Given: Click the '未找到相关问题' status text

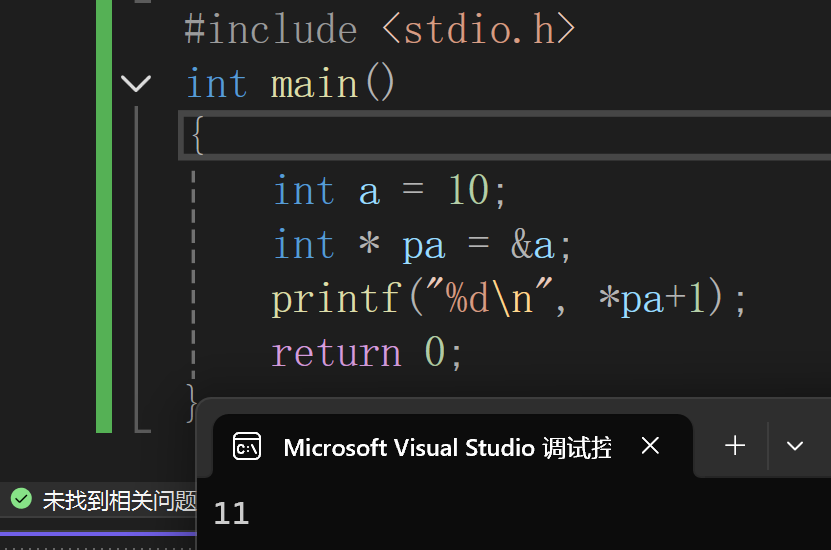Looking at the screenshot, I should pyautogui.click(x=119, y=501).
